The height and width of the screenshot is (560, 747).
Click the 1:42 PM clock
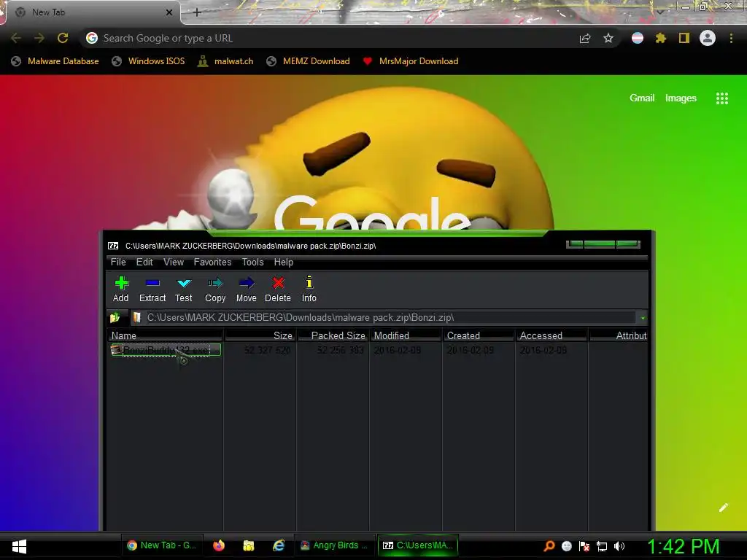(x=683, y=546)
